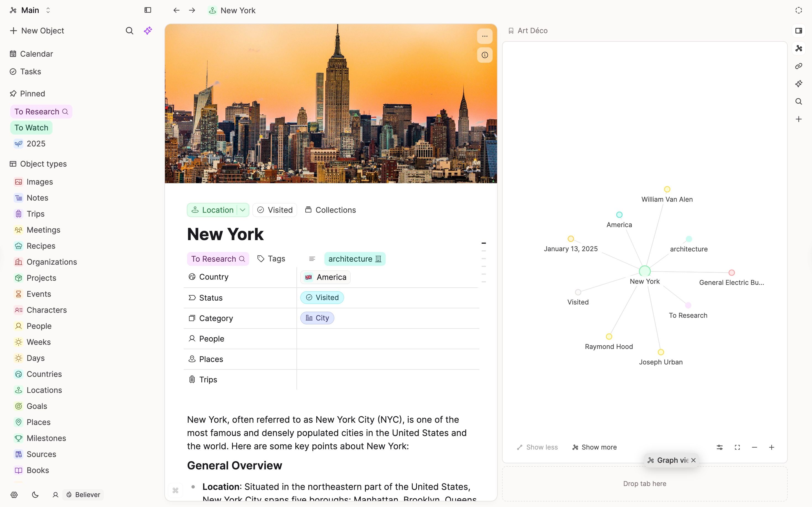The width and height of the screenshot is (812, 507).
Task: Open graph filter settings icon
Action: pyautogui.click(x=719, y=447)
